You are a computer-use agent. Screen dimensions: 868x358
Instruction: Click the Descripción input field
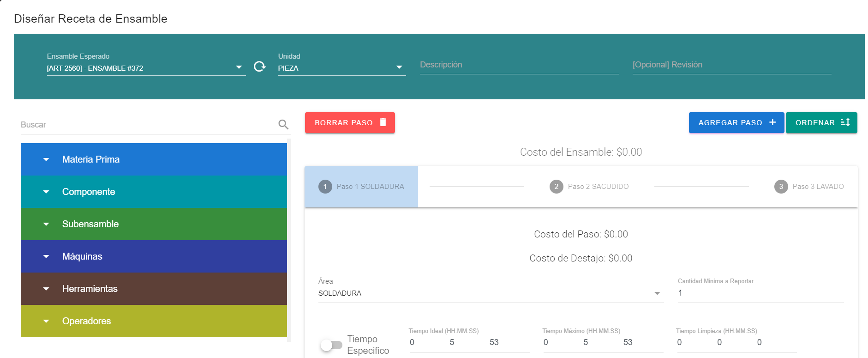coord(519,65)
